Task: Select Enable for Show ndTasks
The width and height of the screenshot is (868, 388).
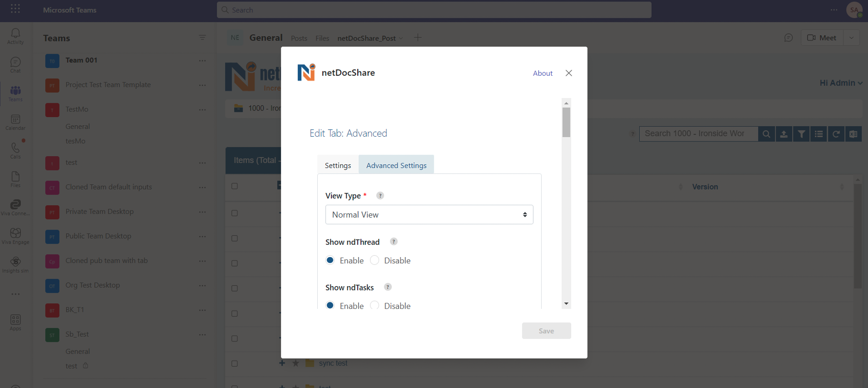Action: tap(330, 305)
